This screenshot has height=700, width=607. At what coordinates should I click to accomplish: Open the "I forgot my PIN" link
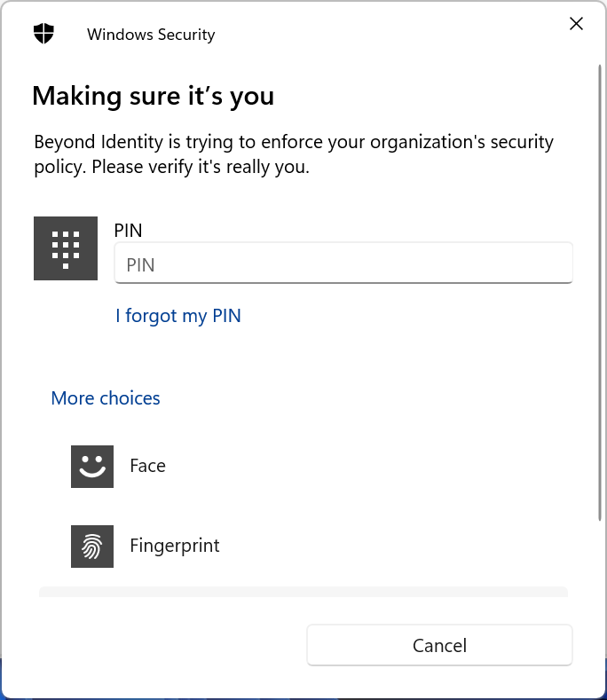click(178, 316)
